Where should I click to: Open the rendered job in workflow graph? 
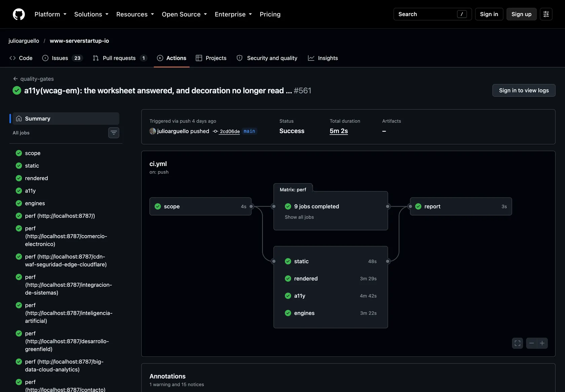point(331,278)
